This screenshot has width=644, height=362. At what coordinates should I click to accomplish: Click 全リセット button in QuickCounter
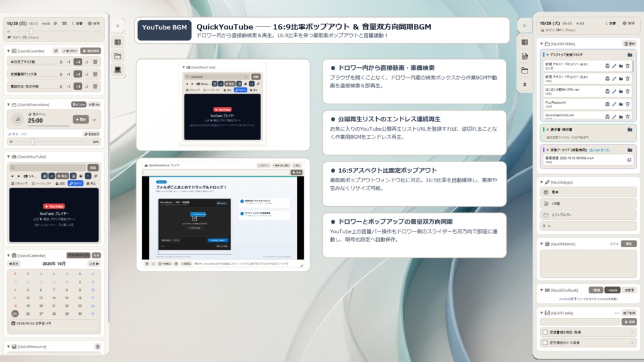(x=70, y=51)
